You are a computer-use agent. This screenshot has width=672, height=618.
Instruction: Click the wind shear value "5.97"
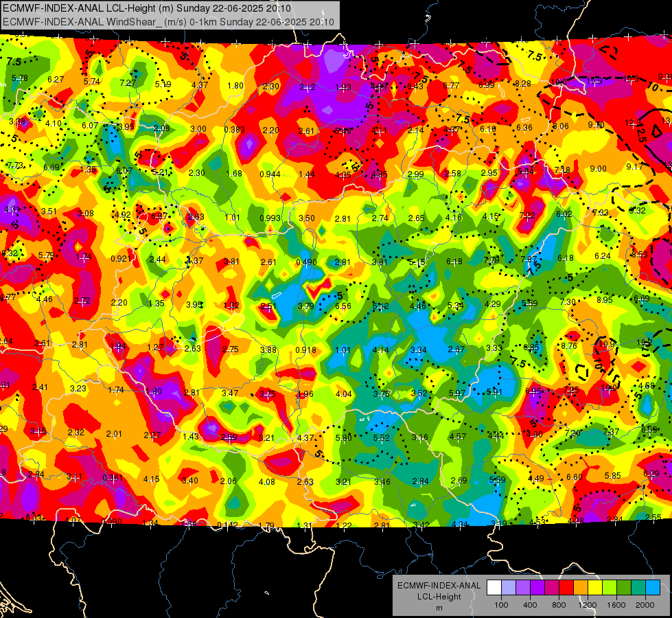pos(456,393)
